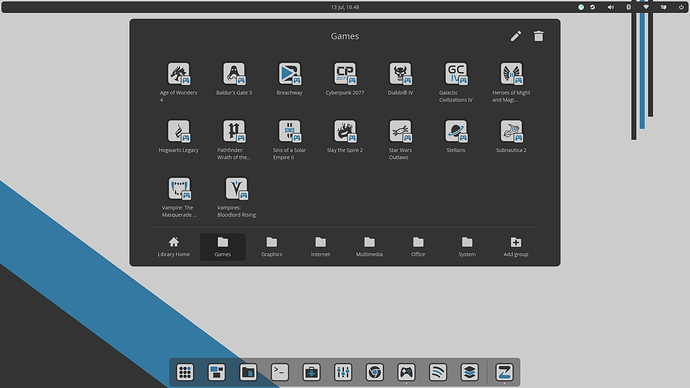690x388 pixels.
Task: Click Add group button
Action: pyautogui.click(x=516, y=247)
